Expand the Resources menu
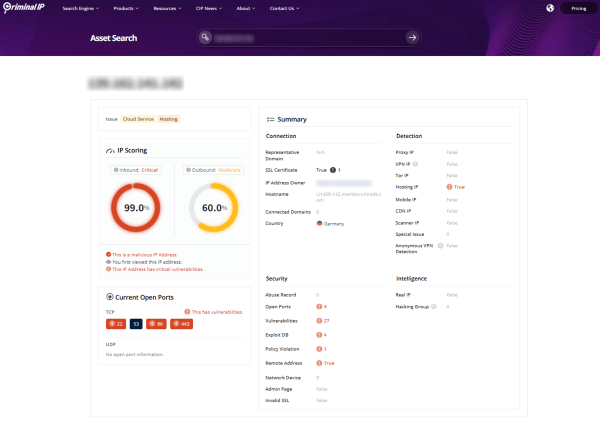The height and width of the screenshot is (421, 600). pyautogui.click(x=167, y=8)
